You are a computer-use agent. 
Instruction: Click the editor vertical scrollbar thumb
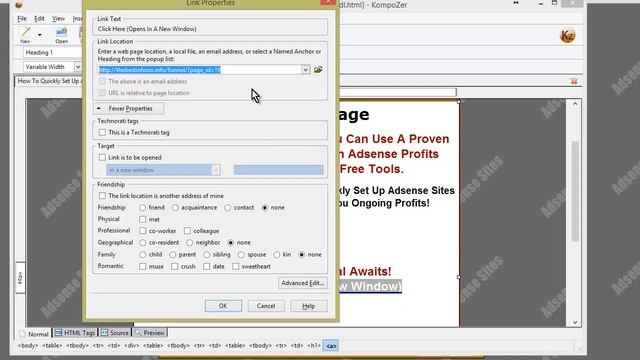[x=575, y=191]
